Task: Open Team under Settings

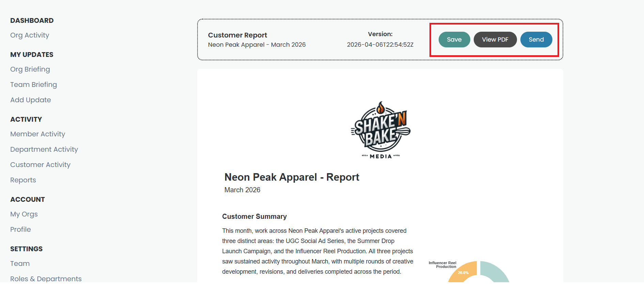Action: tap(20, 263)
